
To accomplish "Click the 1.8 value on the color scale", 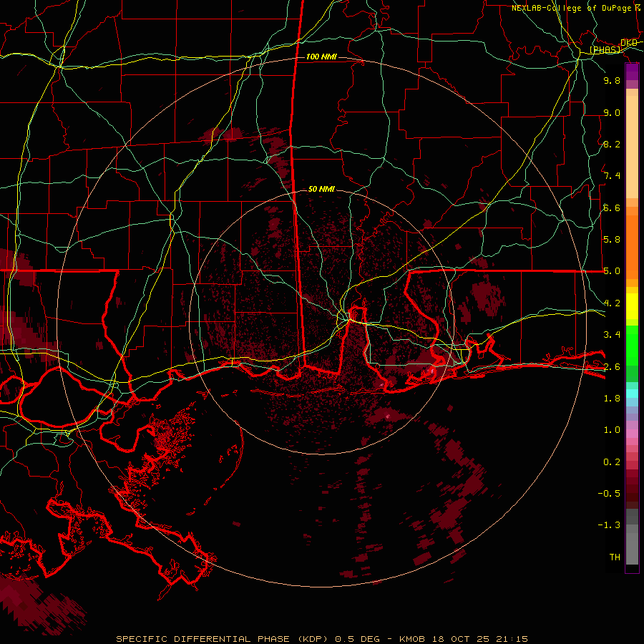I will (x=612, y=399).
